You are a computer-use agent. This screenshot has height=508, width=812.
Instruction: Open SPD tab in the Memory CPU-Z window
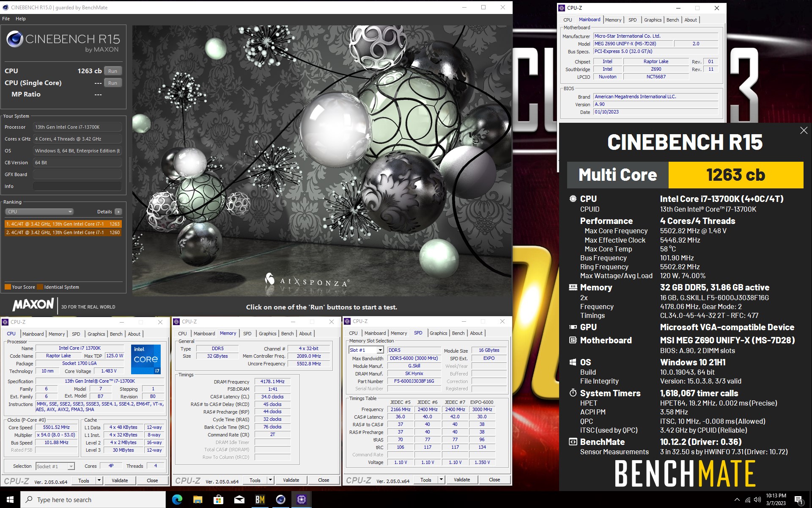(x=247, y=334)
